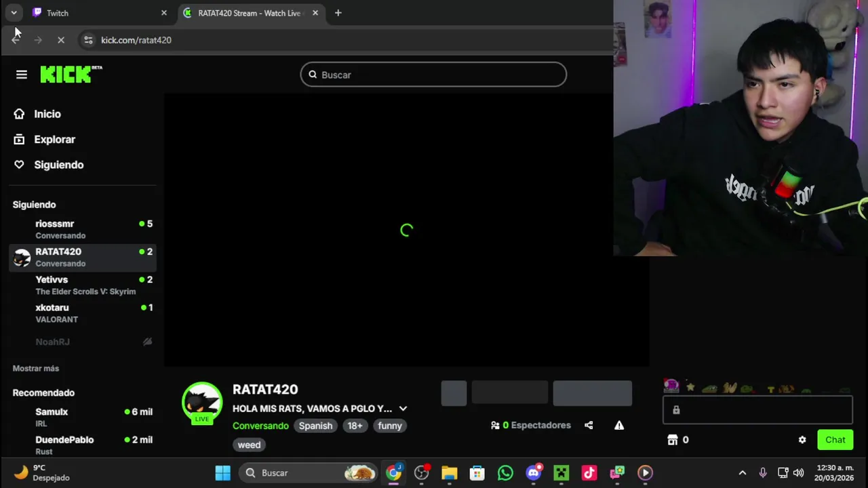The image size is (868, 488).
Task: Open riosssmr channel from following list
Action: tap(83, 229)
